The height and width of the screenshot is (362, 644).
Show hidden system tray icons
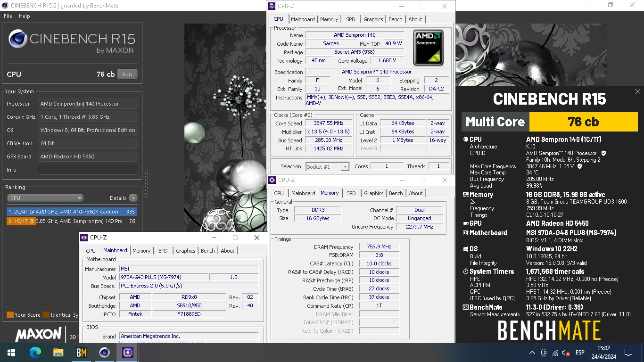point(532,353)
